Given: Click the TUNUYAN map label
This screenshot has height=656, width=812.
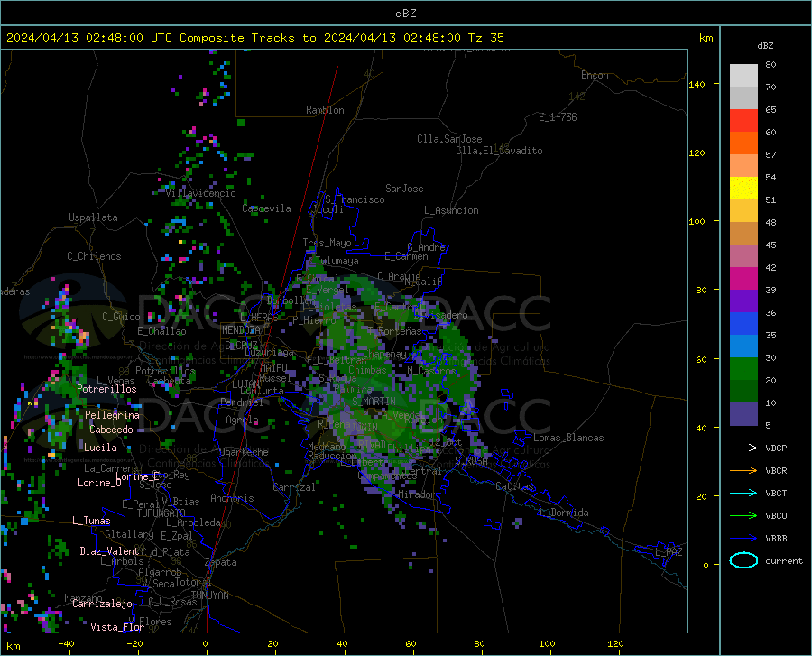Looking at the screenshot, I should (209, 596).
